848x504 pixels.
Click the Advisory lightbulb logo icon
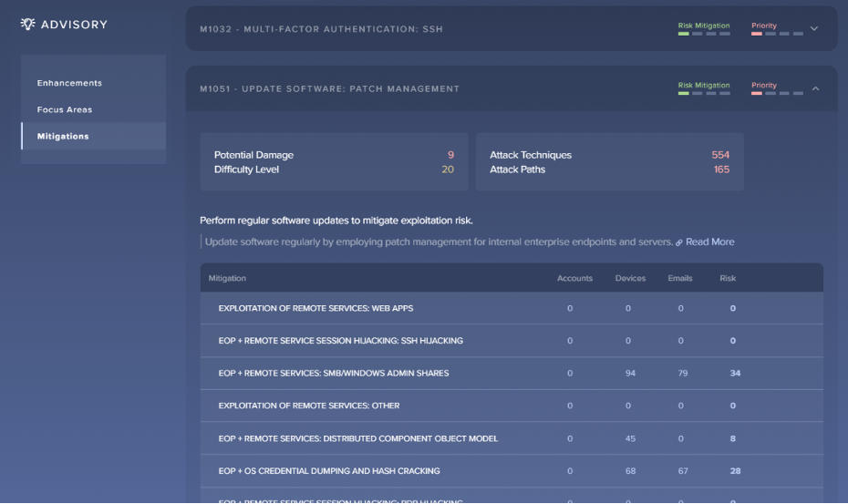tap(27, 24)
